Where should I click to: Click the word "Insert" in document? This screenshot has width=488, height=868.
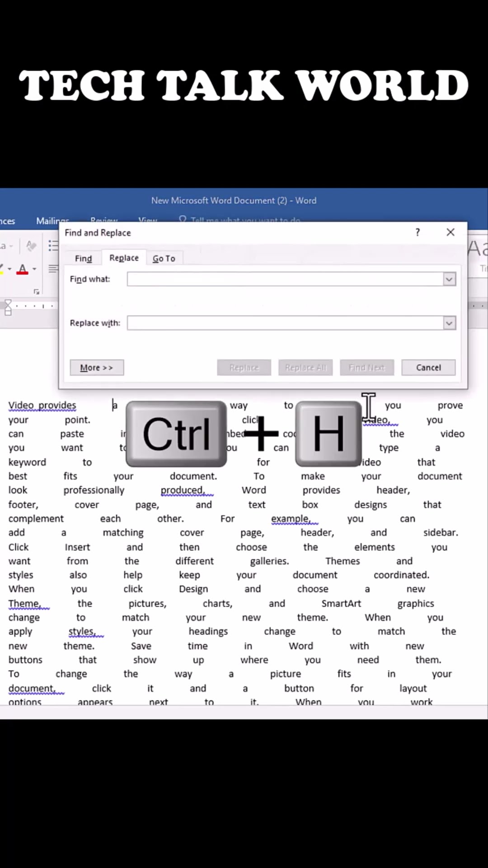coord(77,547)
